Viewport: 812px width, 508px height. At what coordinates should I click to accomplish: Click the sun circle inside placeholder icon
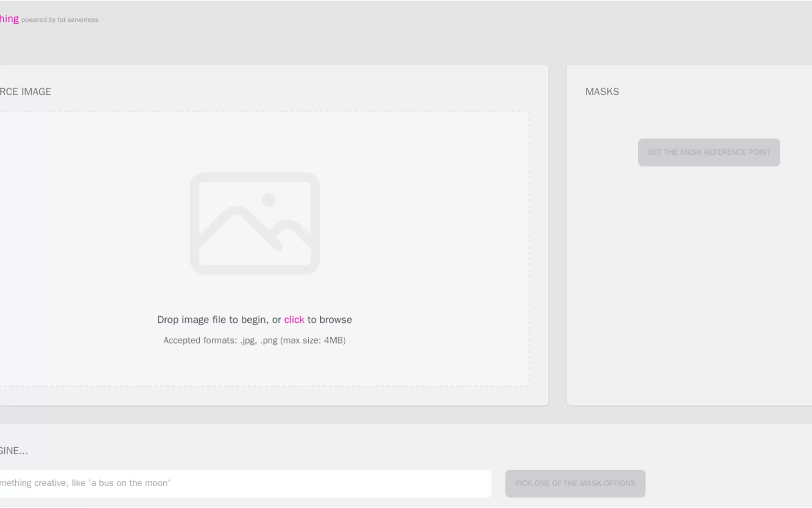click(x=269, y=200)
